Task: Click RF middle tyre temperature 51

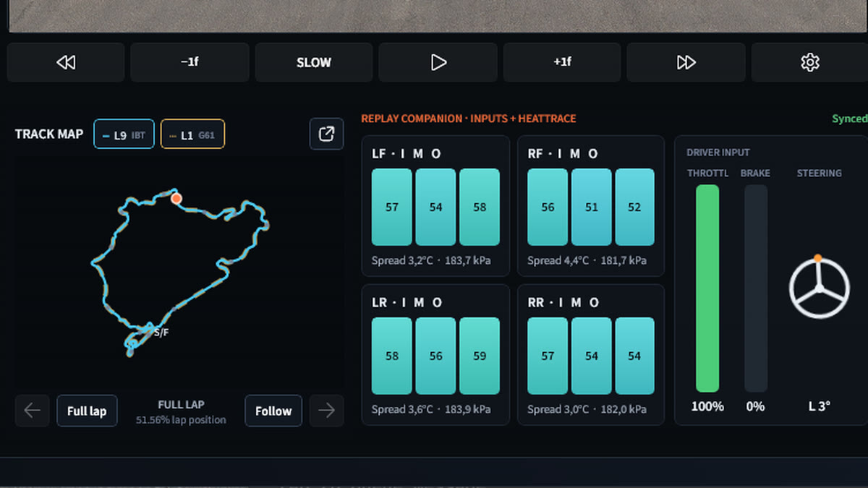Action: tap(592, 207)
